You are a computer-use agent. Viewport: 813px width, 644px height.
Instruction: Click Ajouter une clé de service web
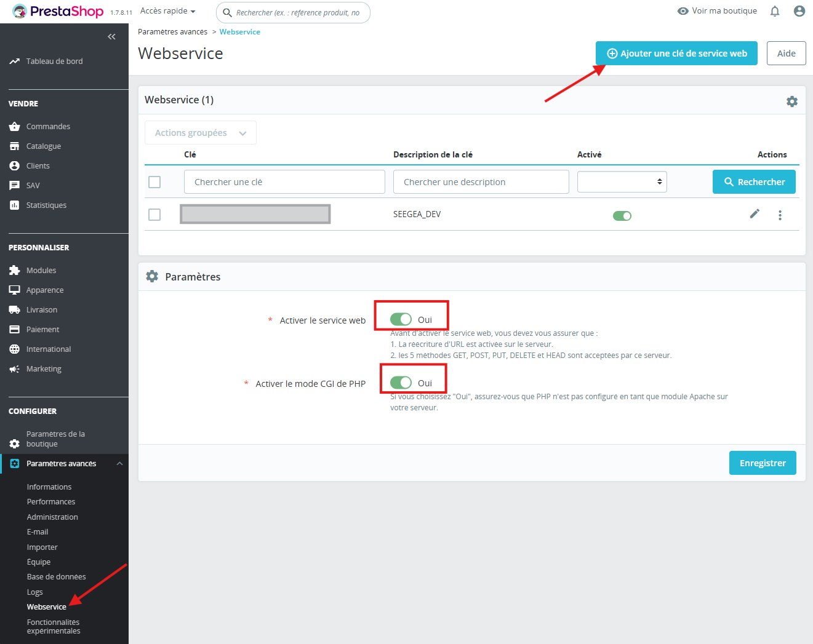676,53
